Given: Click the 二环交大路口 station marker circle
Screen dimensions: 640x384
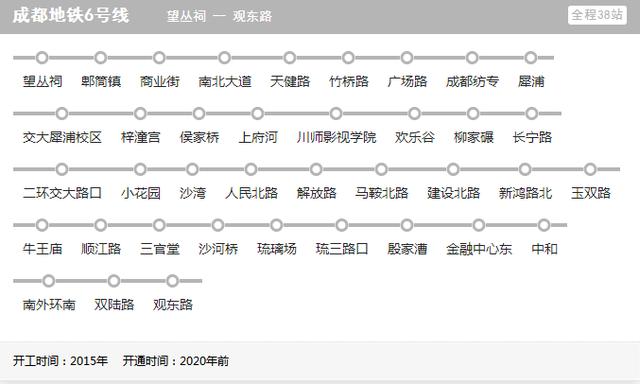Looking at the screenshot, I should pyautogui.click(x=62, y=169).
